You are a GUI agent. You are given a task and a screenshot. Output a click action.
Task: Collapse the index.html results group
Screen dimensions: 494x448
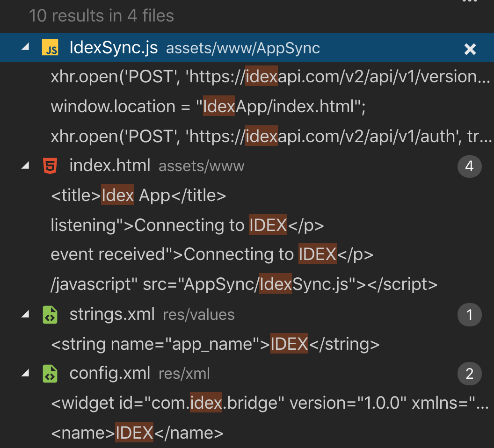(25, 165)
